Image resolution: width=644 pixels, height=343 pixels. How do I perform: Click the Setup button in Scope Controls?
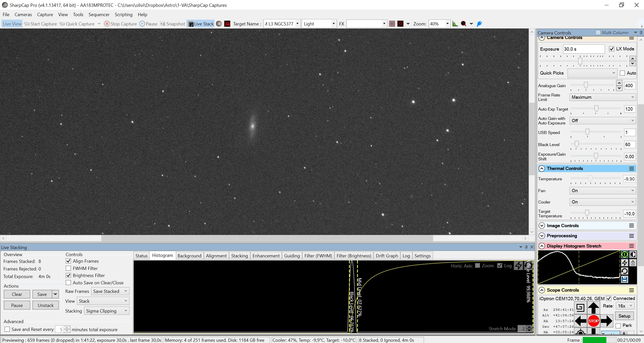pyautogui.click(x=624, y=316)
